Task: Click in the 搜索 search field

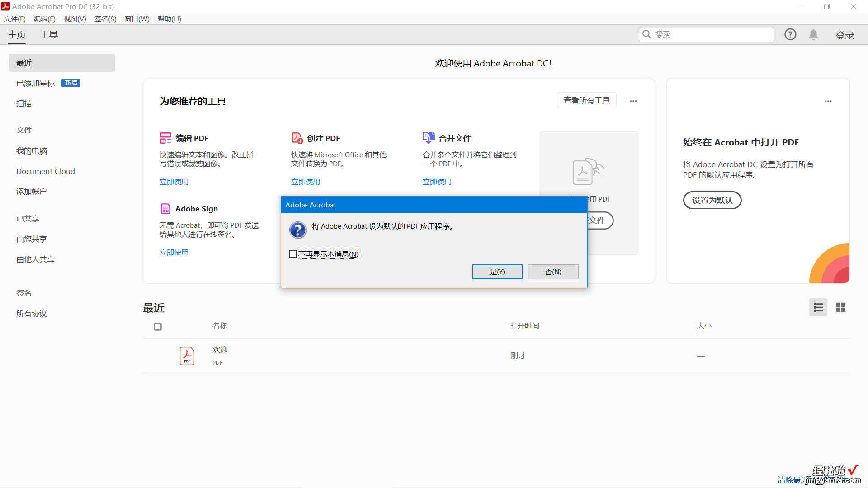Action: point(706,34)
